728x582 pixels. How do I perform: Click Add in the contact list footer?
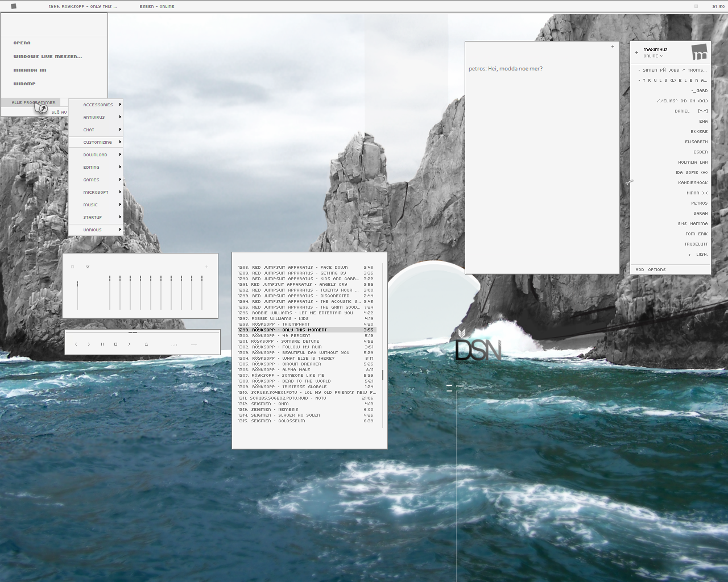pyautogui.click(x=640, y=270)
